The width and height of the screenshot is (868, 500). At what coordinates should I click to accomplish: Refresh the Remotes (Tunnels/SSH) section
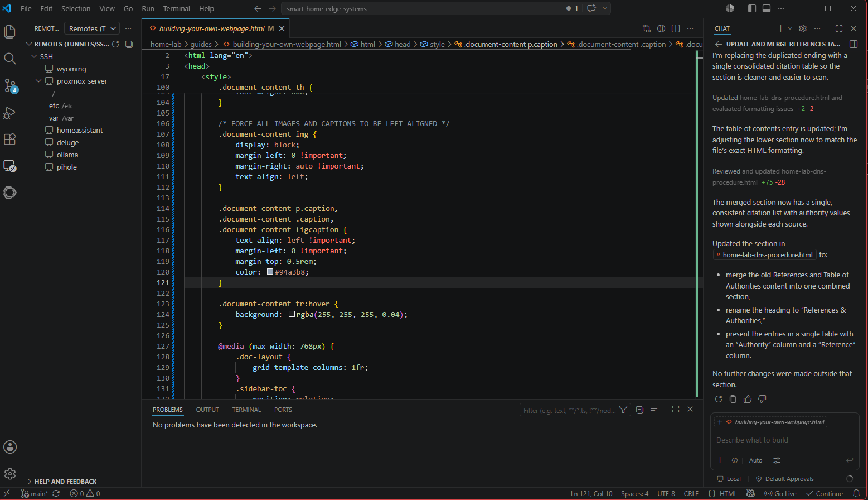pyautogui.click(x=116, y=44)
